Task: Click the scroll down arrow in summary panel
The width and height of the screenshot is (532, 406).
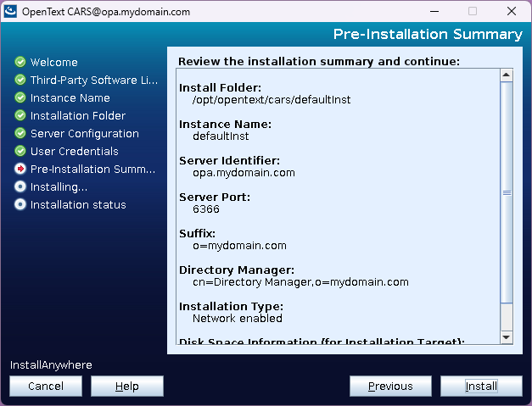Action: coord(507,337)
